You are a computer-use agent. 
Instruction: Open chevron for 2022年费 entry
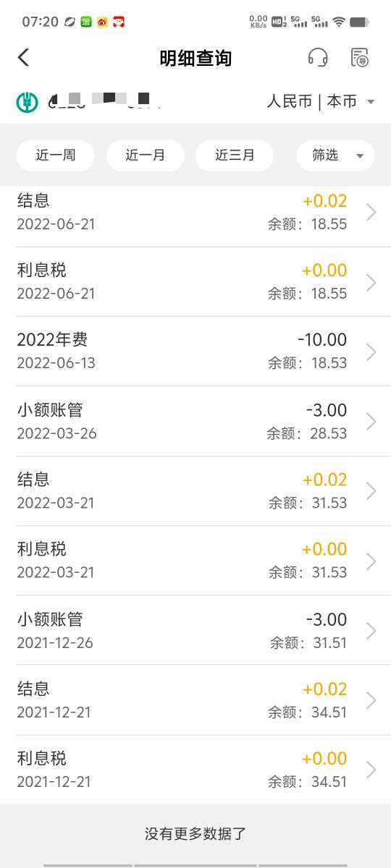pyautogui.click(x=371, y=352)
